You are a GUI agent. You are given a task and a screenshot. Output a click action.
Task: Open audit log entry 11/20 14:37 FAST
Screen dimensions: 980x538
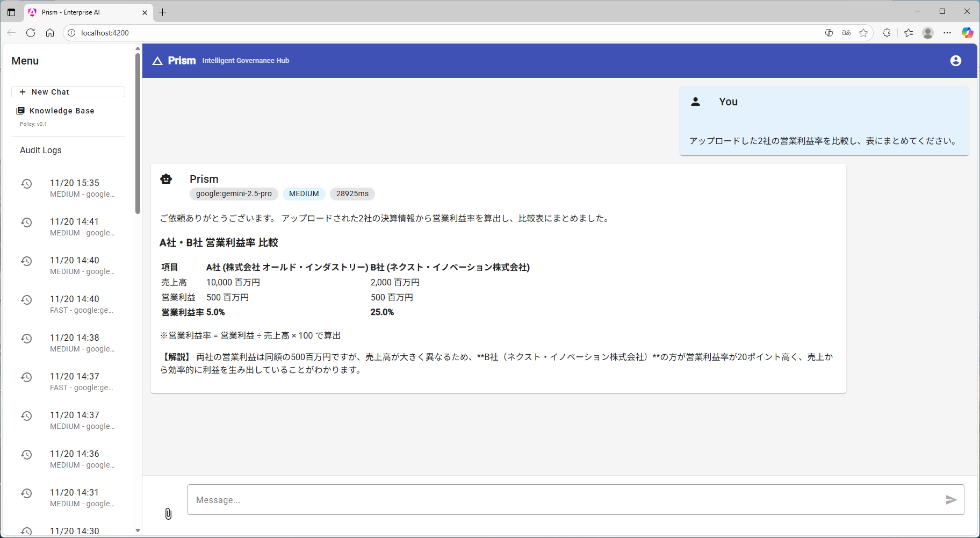coord(68,382)
